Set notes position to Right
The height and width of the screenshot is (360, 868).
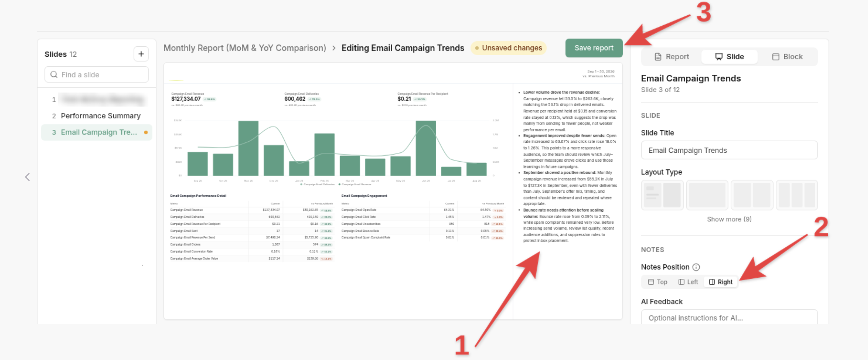721,282
